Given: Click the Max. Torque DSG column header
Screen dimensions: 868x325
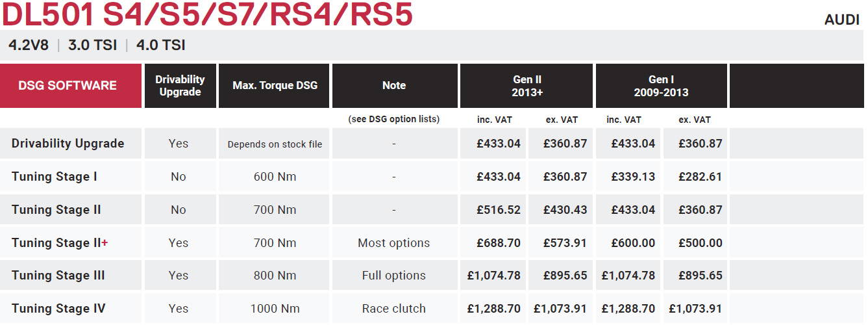Looking at the screenshot, I should coord(275,86).
